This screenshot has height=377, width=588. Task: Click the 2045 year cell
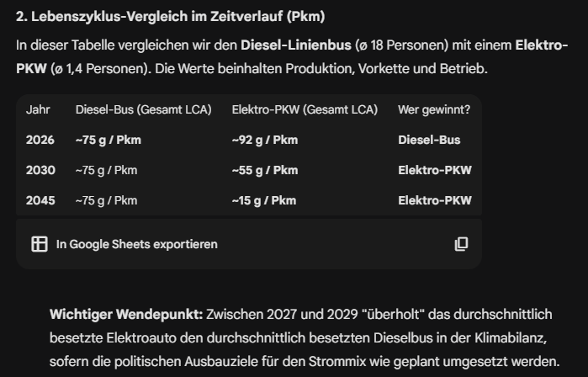[40, 200]
